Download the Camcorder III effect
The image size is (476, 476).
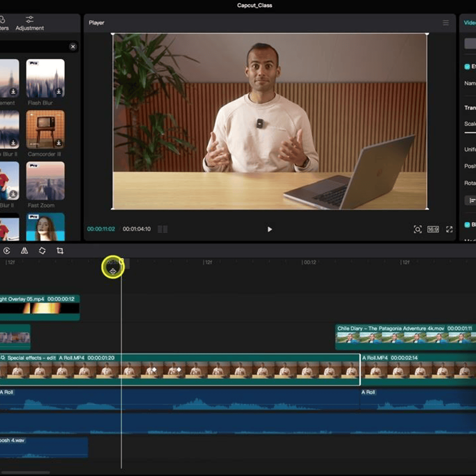tap(59, 143)
